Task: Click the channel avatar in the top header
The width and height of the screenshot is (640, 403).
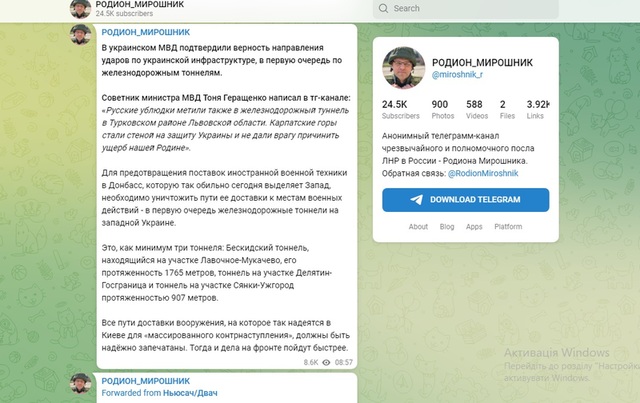Action: pos(81,10)
